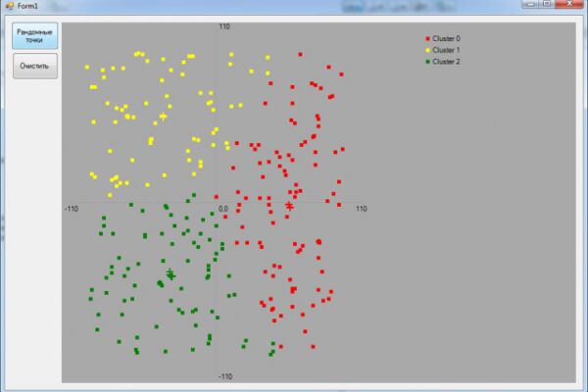Minimize the Form1 window

pos(530,4)
